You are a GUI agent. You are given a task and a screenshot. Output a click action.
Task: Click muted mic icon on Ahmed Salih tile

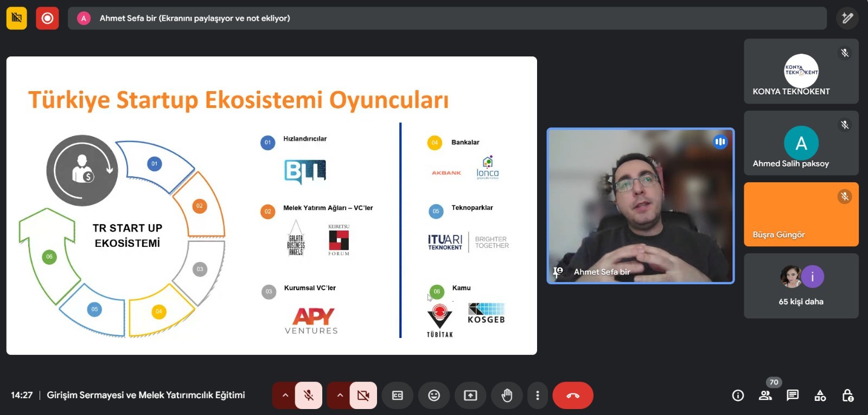point(845,125)
